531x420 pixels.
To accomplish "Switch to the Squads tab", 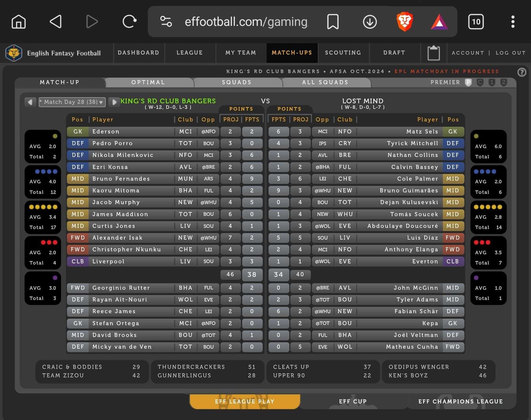I will coord(237,82).
